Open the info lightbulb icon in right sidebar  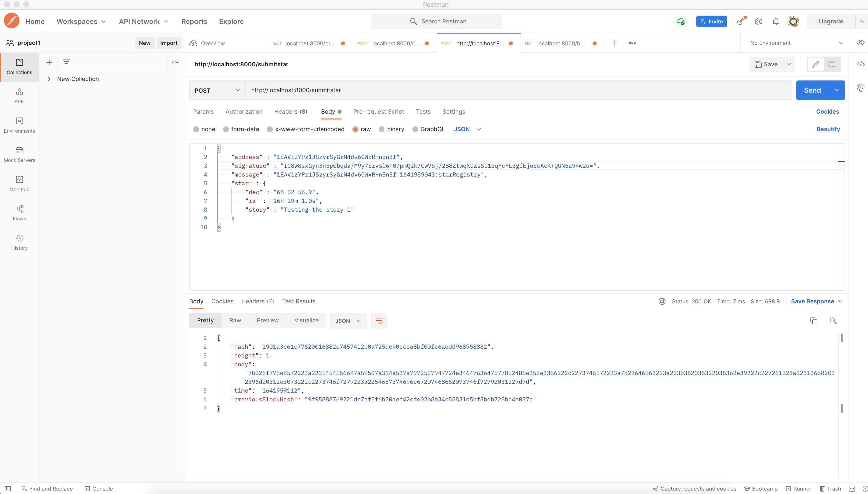click(860, 88)
